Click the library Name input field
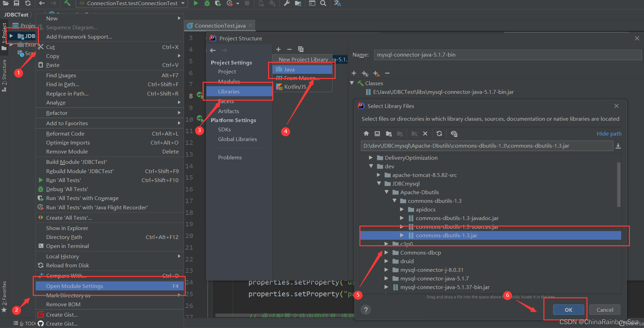644x328 pixels. click(508, 55)
